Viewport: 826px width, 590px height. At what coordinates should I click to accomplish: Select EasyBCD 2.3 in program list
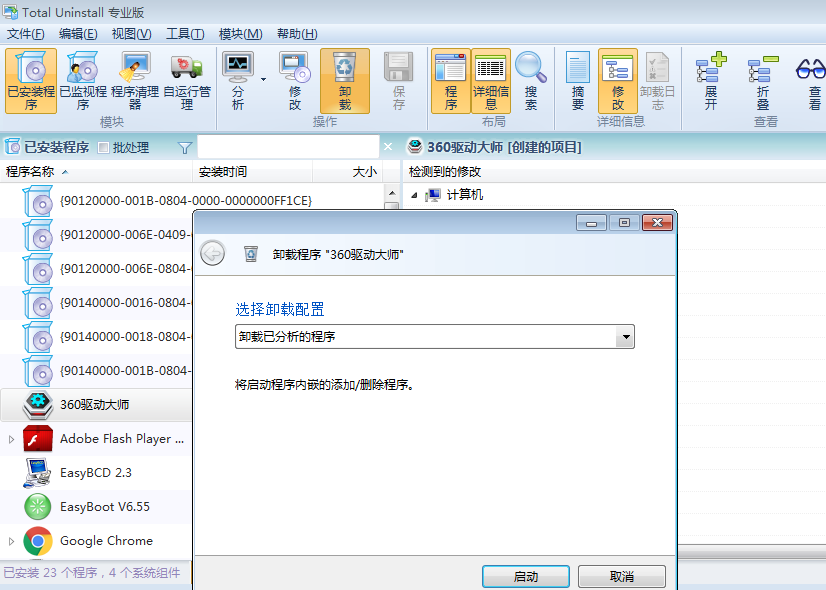click(96, 473)
